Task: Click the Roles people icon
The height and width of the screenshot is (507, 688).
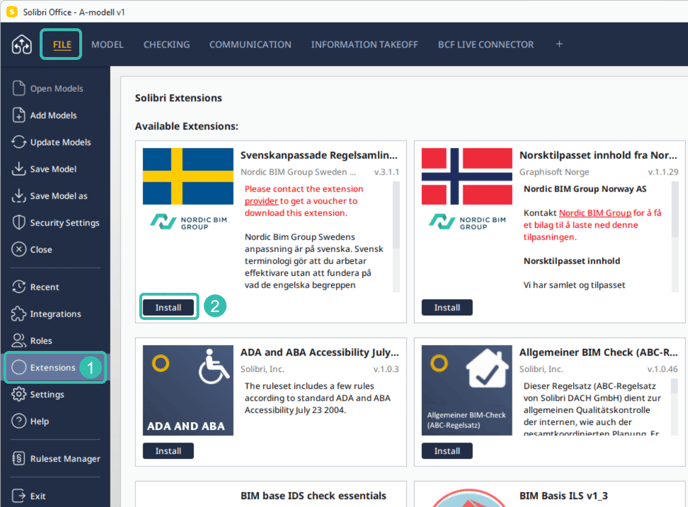Action: coord(18,340)
